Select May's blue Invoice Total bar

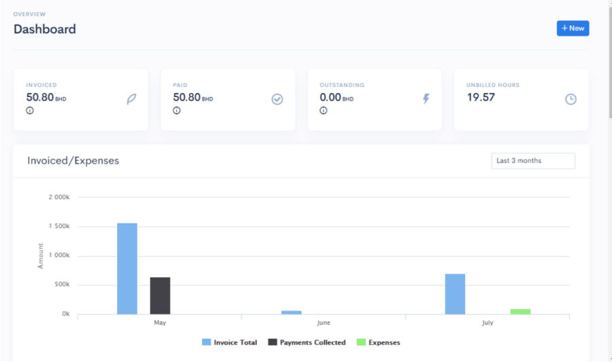coord(127,269)
